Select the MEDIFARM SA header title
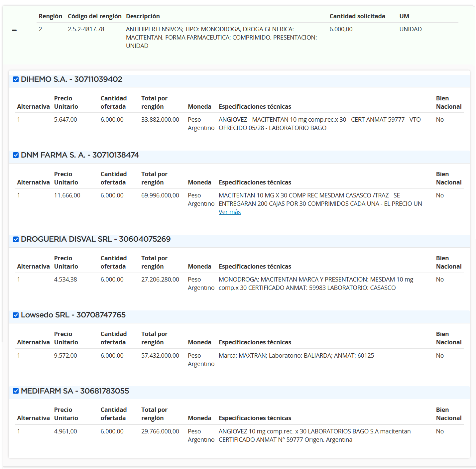Viewport: 476px width, 469px height. [x=75, y=391]
